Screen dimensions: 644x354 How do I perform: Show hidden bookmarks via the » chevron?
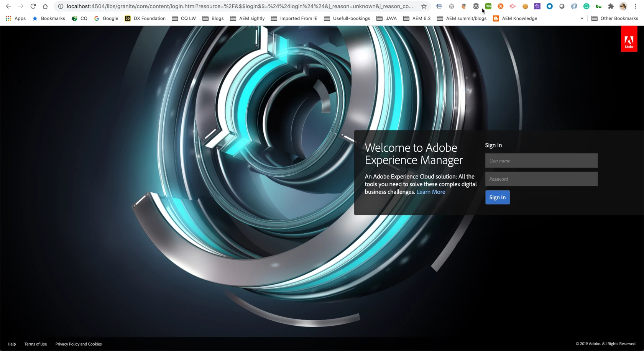click(582, 18)
